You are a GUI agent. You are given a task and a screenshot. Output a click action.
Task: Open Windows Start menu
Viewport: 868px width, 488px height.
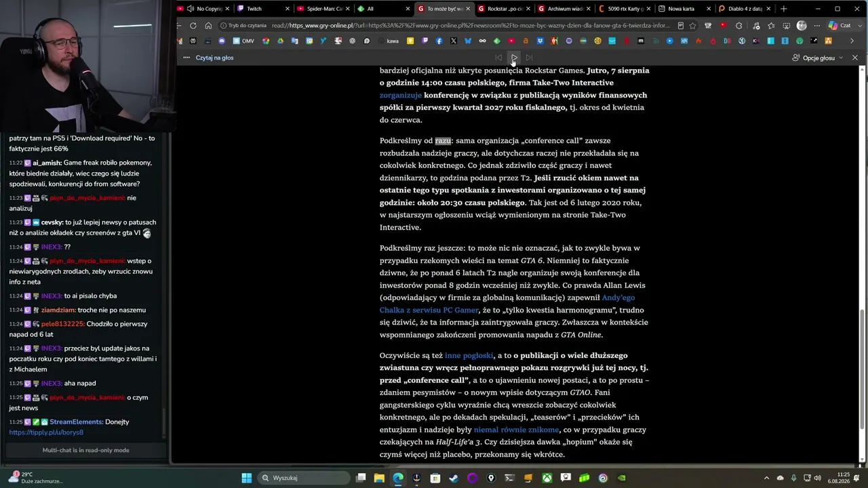(x=247, y=478)
